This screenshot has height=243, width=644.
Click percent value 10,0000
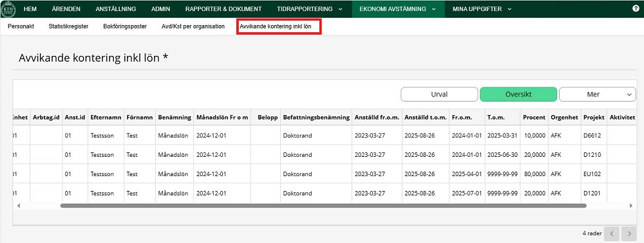[535, 135]
